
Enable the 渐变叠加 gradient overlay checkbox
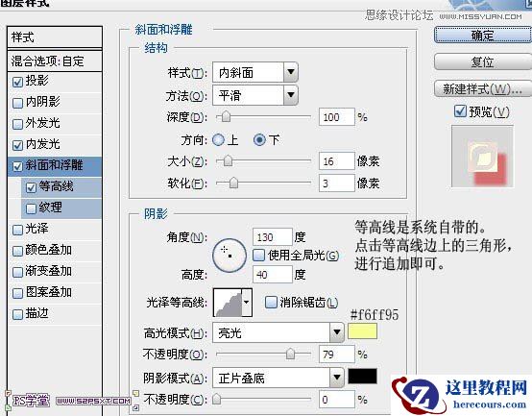(x=17, y=272)
